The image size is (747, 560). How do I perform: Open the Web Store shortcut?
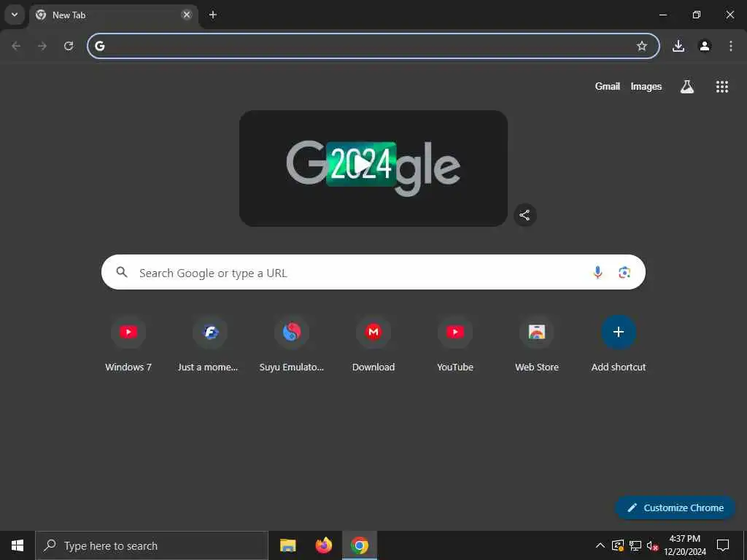(537, 344)
